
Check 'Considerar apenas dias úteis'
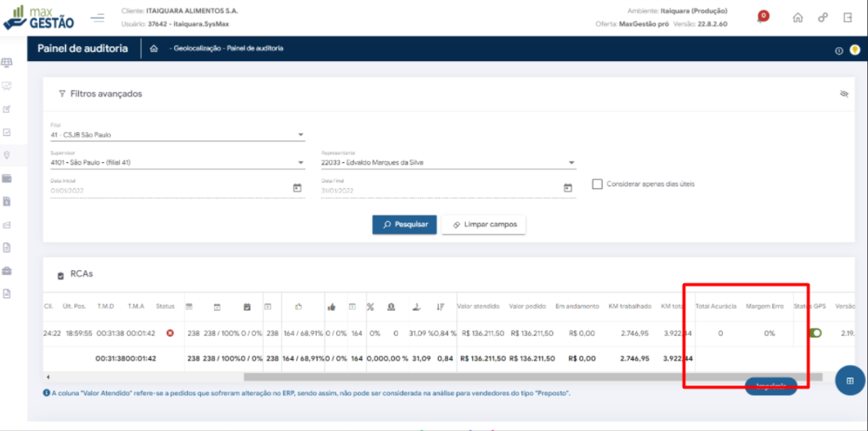[x=597, y=184]
